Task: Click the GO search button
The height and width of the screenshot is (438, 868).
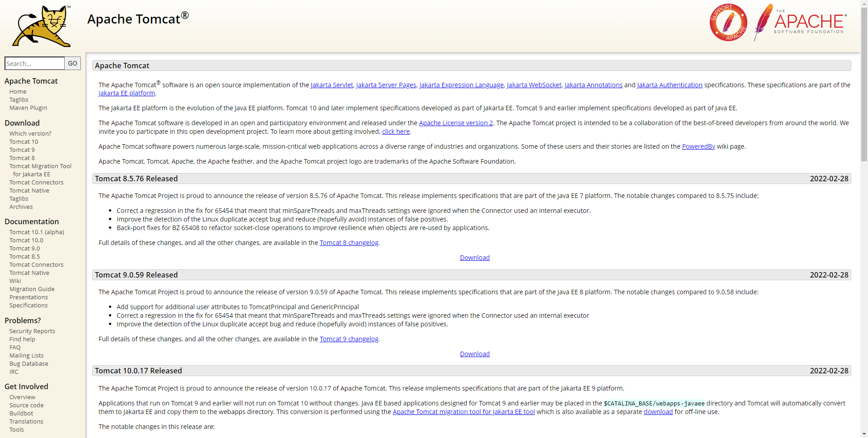Action: pos(72,63)
